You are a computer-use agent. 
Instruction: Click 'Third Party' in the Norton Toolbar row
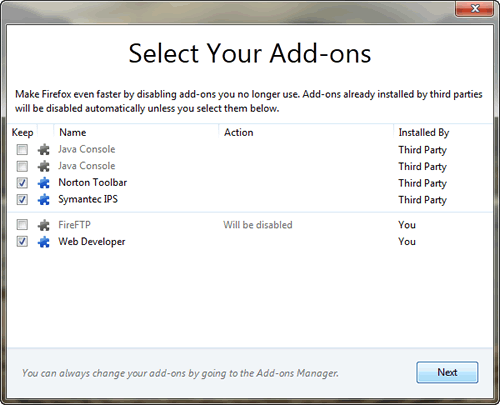pos(422,183)
